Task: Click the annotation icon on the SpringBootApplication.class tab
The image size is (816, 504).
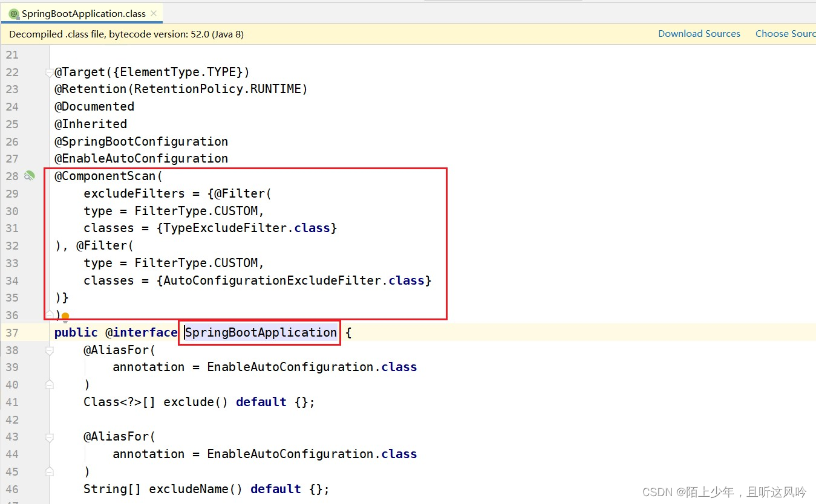Action: coord(14,13)
